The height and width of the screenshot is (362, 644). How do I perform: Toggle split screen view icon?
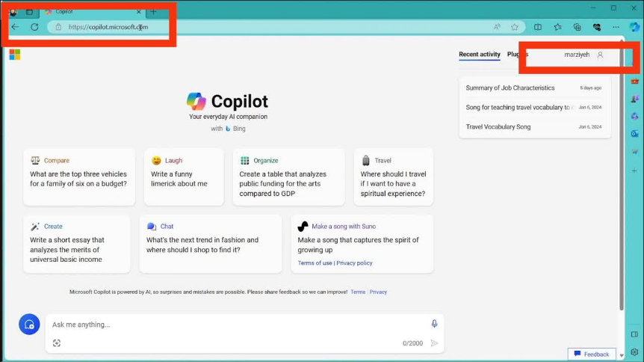(x=538, y=27)
